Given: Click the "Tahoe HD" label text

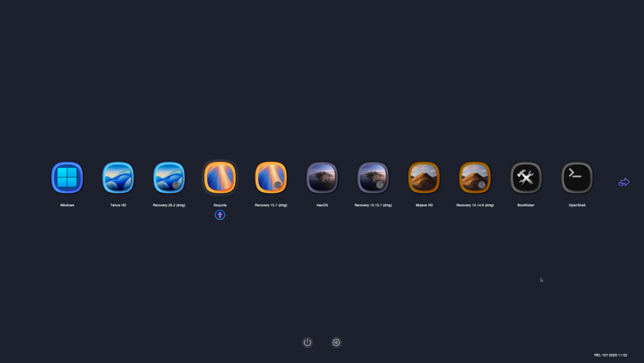Looking at the screenshot, I should 118,205.
